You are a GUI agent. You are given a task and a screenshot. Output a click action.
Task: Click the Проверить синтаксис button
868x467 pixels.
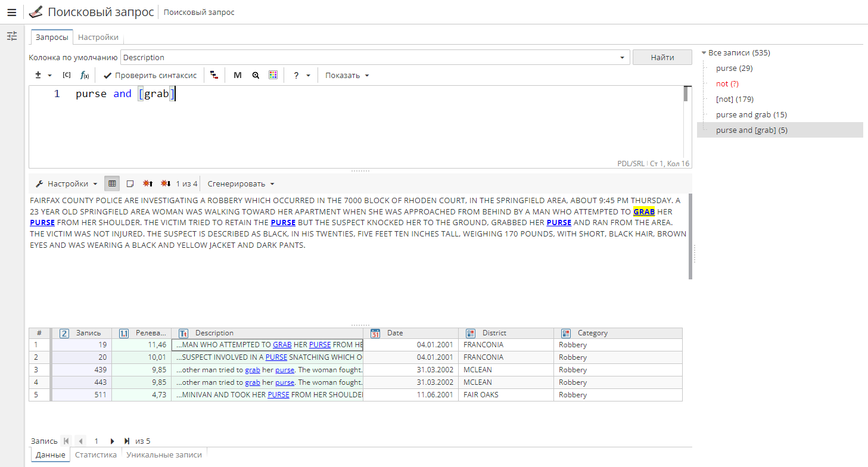pyautogui.click(x=150, y=75)
